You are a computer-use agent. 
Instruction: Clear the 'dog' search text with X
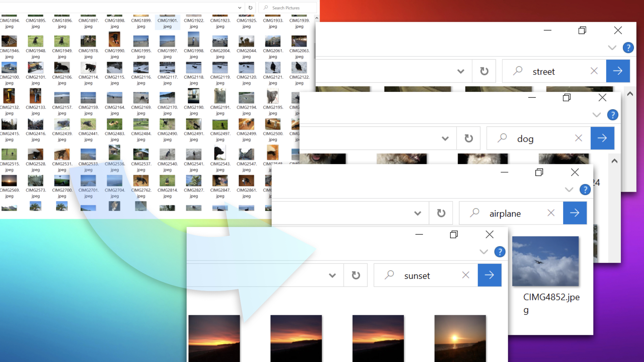pos(578,138)
